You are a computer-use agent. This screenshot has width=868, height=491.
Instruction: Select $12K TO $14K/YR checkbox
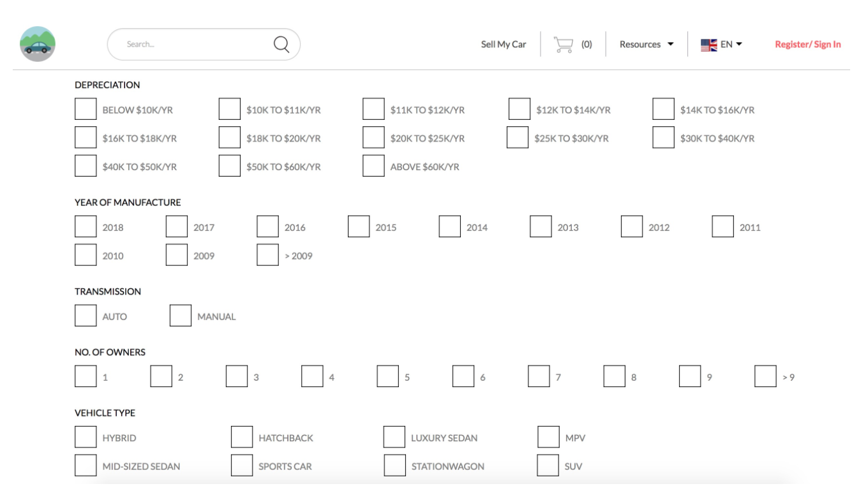[520, 110]
